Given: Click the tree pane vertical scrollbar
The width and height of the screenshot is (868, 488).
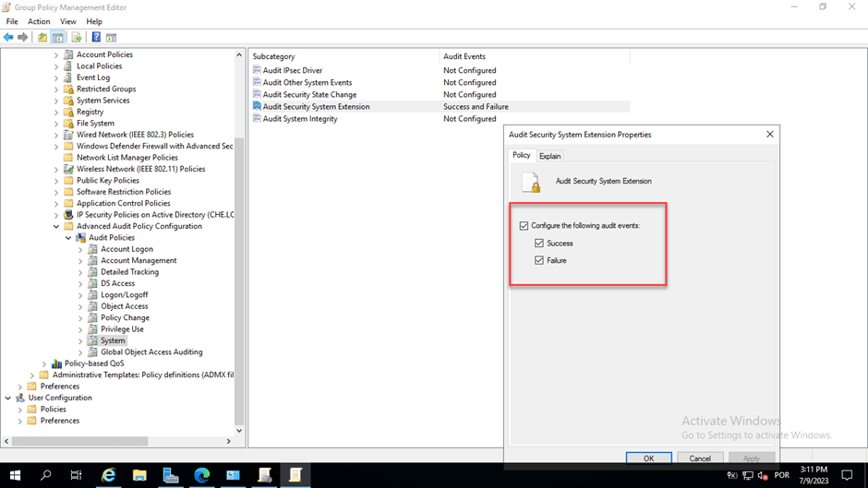Looking at the screenshot, I should tap(239, 277).
